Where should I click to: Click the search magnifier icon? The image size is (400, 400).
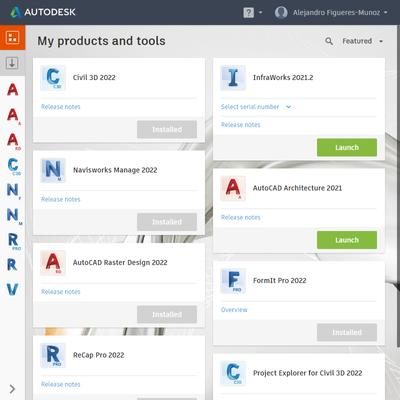329,41
